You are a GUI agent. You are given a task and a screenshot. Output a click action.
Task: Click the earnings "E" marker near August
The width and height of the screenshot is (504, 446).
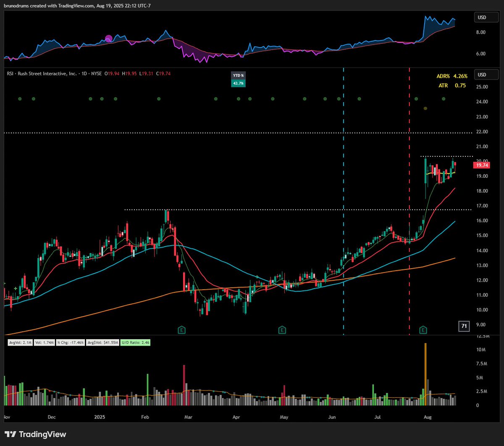423,330
